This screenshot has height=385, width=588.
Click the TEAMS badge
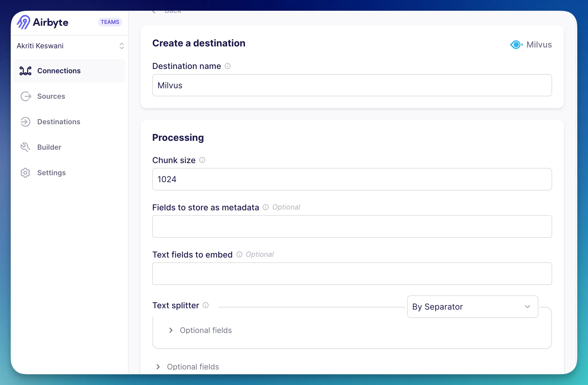110,22
